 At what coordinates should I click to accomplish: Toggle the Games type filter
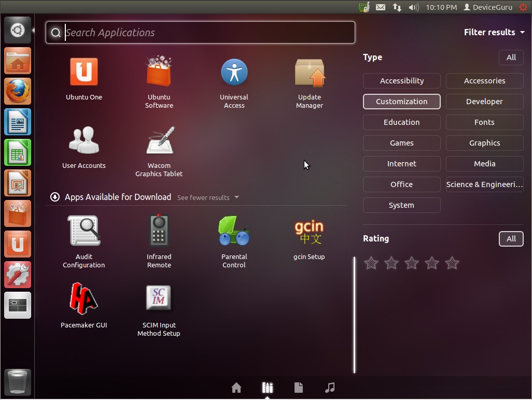[x=402, y=142]
